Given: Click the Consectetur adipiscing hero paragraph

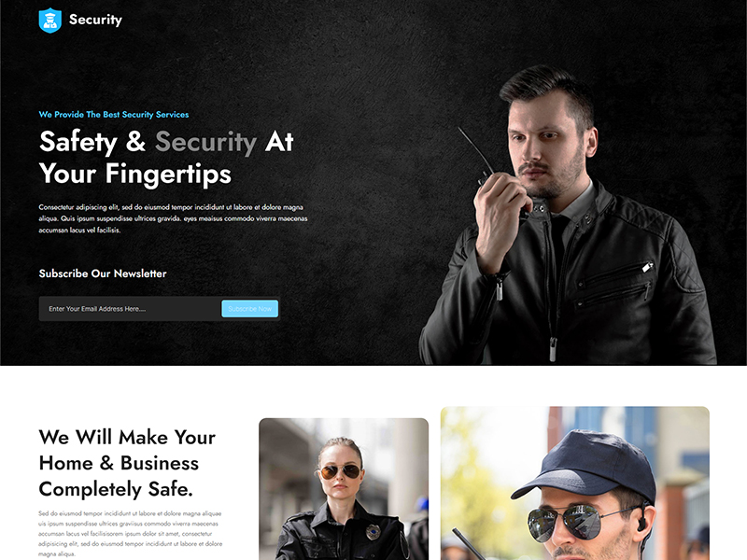Looking at the screenshot, I should tap(173, 218).
